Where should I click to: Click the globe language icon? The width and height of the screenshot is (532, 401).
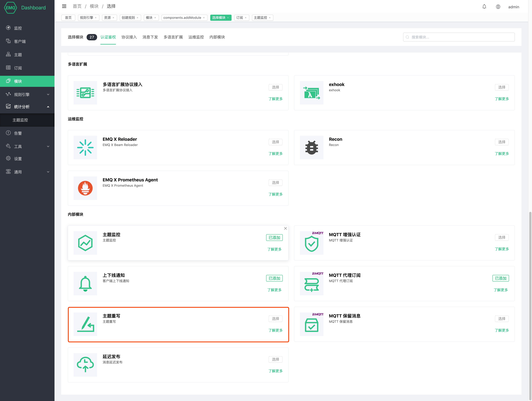tap(498, 7)
